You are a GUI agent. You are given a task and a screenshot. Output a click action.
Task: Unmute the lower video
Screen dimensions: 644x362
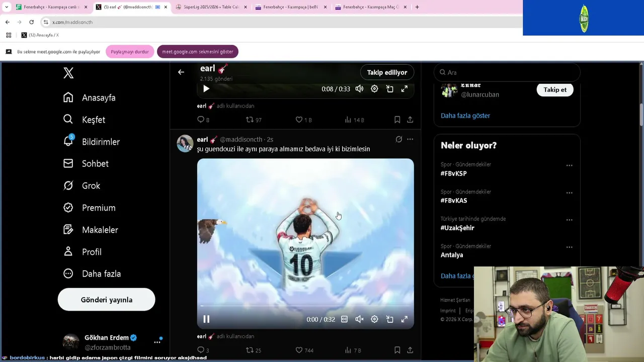(359, 319)
